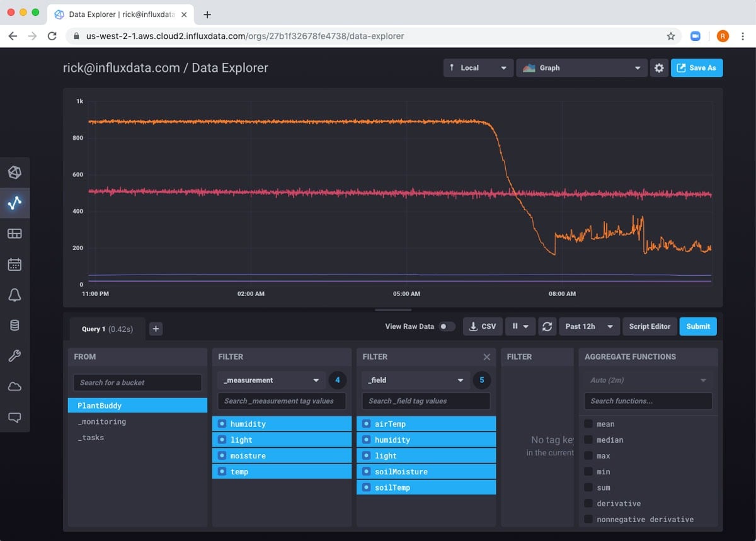Open Load Data database icon in sidebar
The height and width of the screenshot is (541, 756).
(x=14, y=326)
